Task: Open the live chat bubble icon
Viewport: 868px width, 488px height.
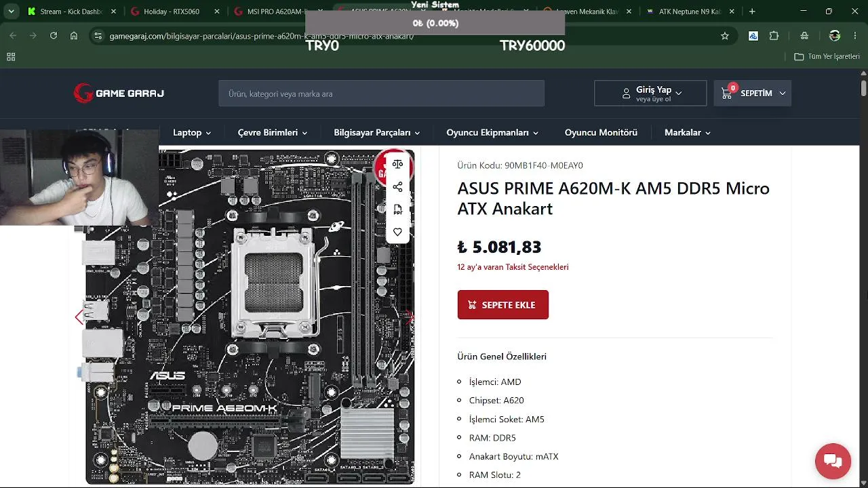Action: tap(833, 462)
